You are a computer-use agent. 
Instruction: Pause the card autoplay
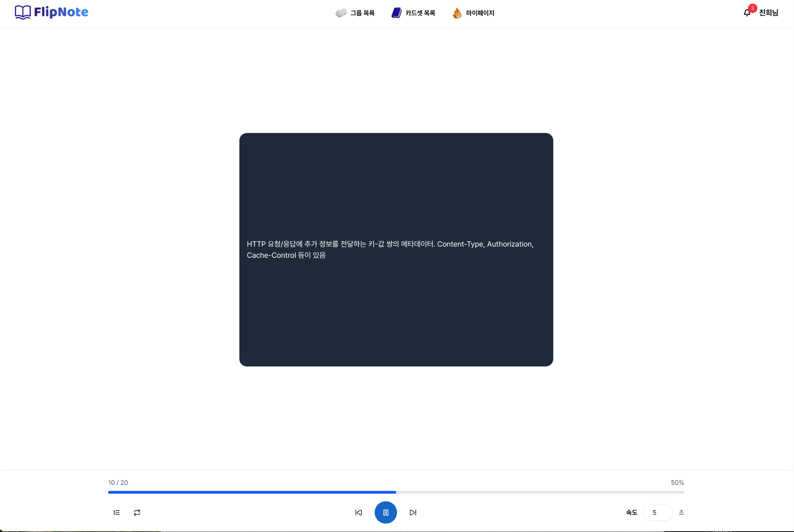pyautogui.click(x=386, y=513)
